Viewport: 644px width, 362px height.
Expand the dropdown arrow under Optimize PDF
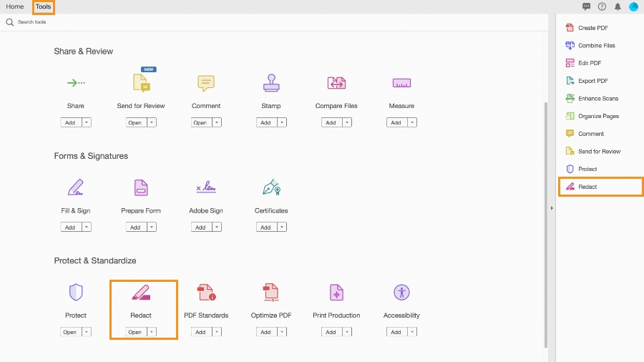click(282, 332)
